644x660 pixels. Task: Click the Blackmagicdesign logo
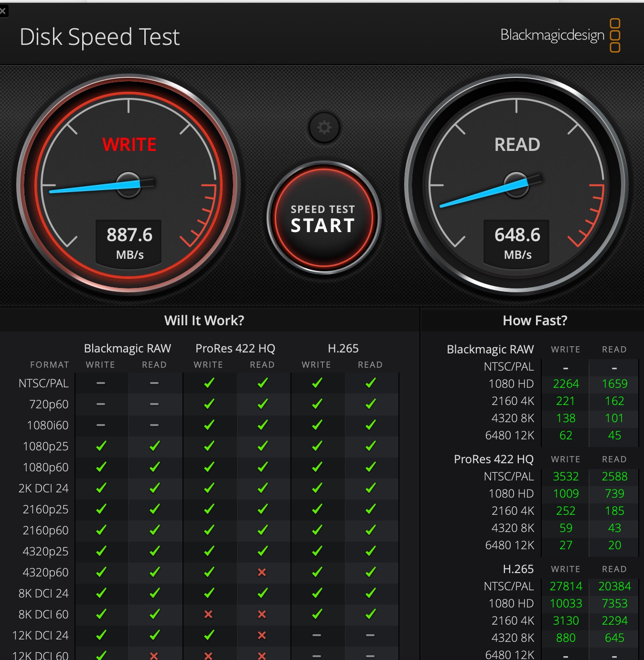[560, 35]
